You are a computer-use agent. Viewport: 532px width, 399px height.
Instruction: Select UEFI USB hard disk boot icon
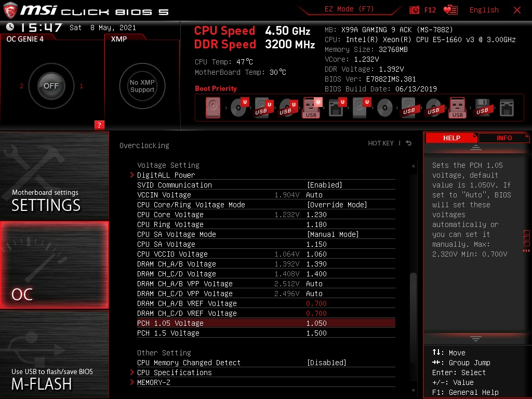point(263,108)
